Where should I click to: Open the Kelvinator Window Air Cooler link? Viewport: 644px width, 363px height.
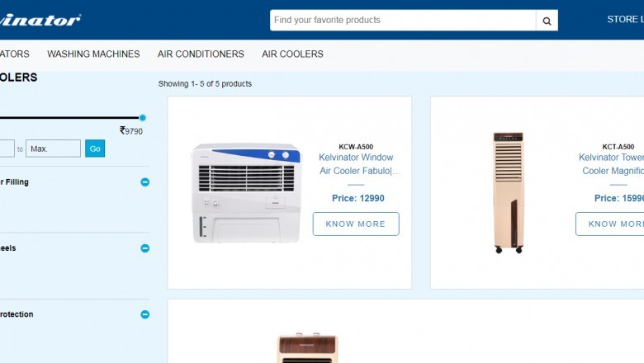(357, 164)
